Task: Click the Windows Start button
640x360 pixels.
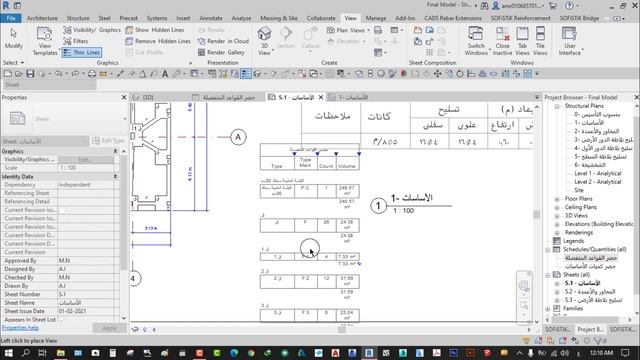Action: pyautogui.click(x=8, y=353)
